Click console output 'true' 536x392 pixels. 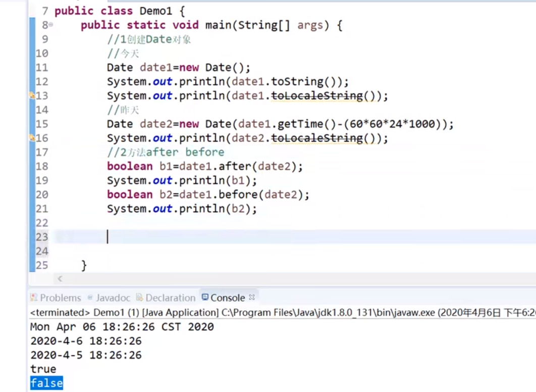click(x=43, y=369)
